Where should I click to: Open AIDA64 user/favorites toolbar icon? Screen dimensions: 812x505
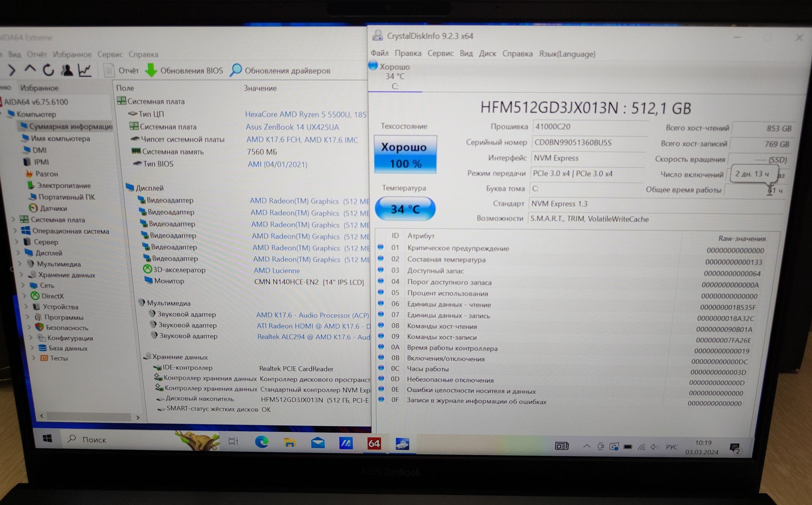[x=67, y=70]
